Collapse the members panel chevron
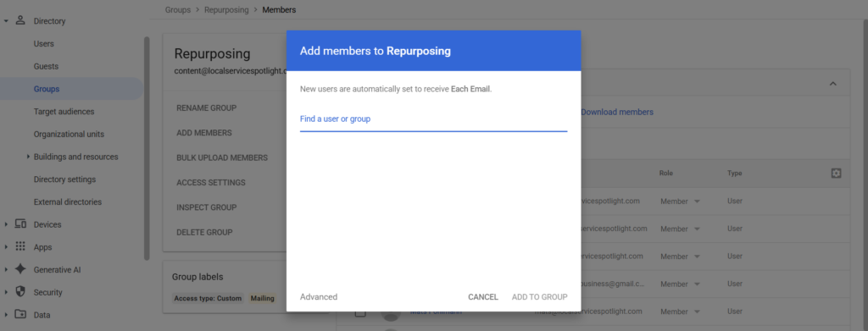Screen dimensions: 868x331 832,84
